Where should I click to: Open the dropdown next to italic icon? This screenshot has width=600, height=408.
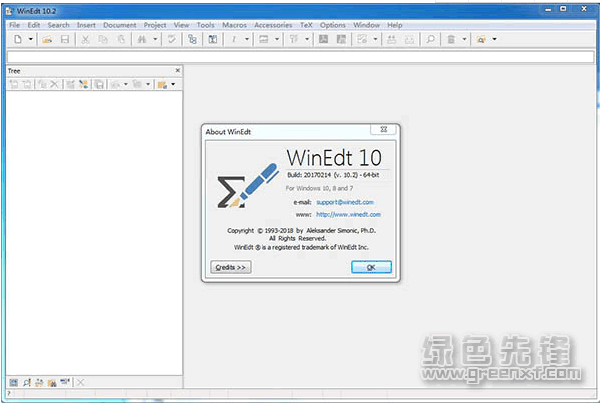click(247, 39)
